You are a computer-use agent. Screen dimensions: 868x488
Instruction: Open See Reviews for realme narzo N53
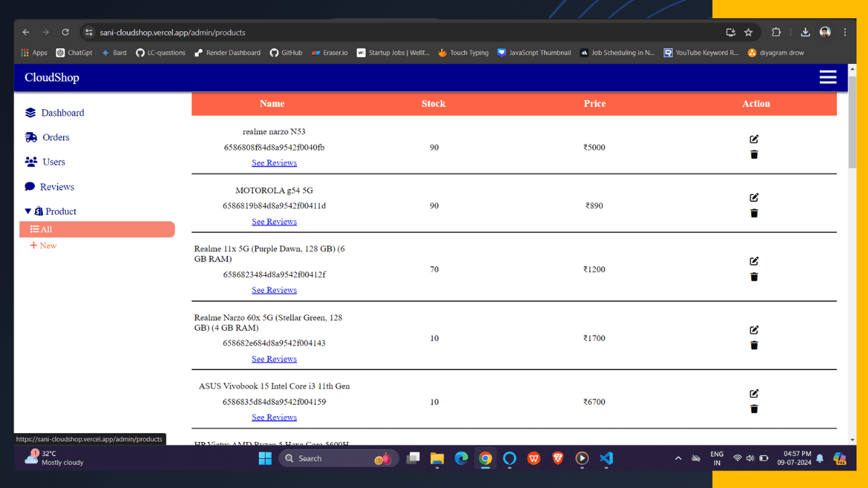click(274, 163)
